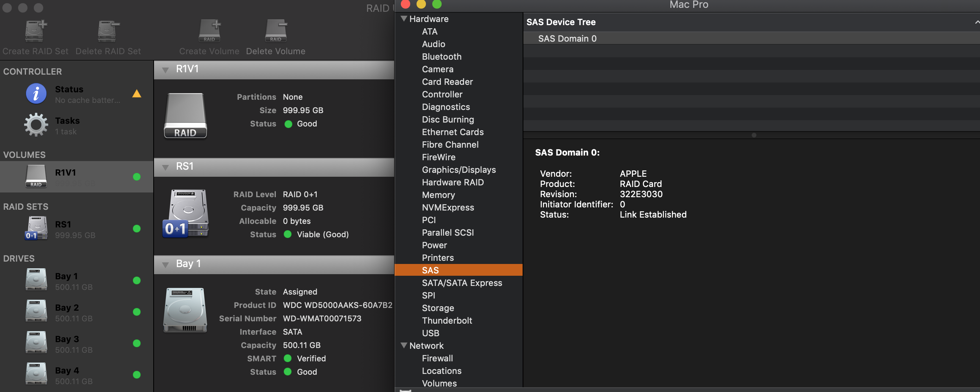Image resolution: width=980 pixels, height=392 pixels.
Task: Click the large RAID volume icon in R1V1 panel
Action: tap(185, 116)
